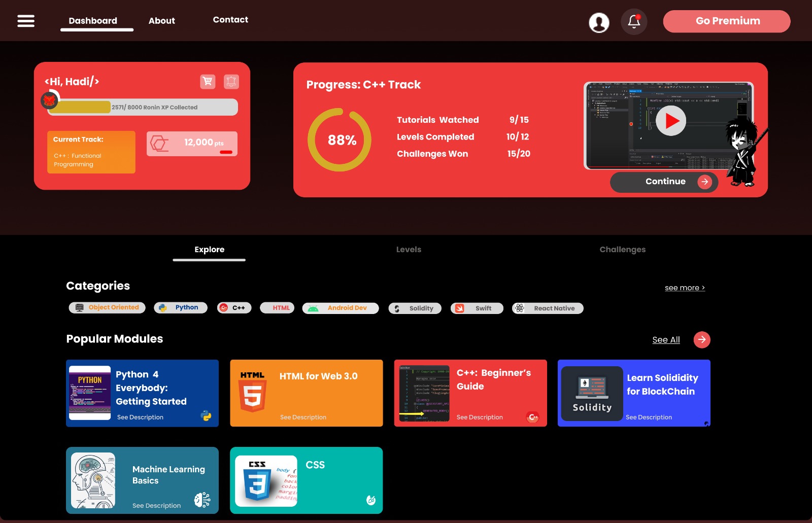This screenshot has width=812, height=523.
Task: Select the Solidity category chip
Action: coord(415,308)
